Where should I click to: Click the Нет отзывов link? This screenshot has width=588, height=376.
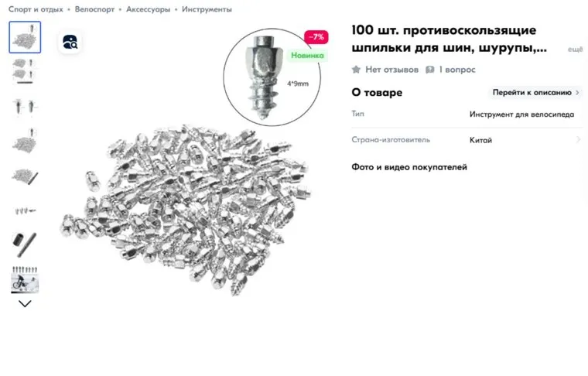(x=392, y=70)
